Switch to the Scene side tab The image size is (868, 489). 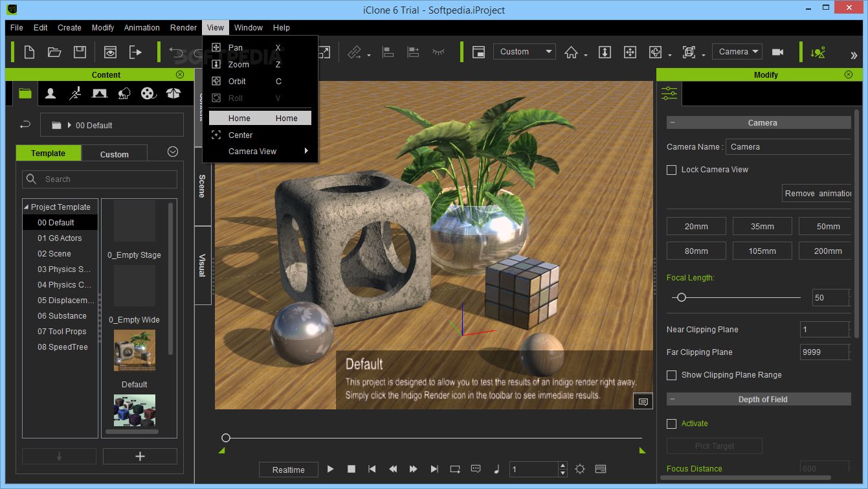click(x=203, y=187)
